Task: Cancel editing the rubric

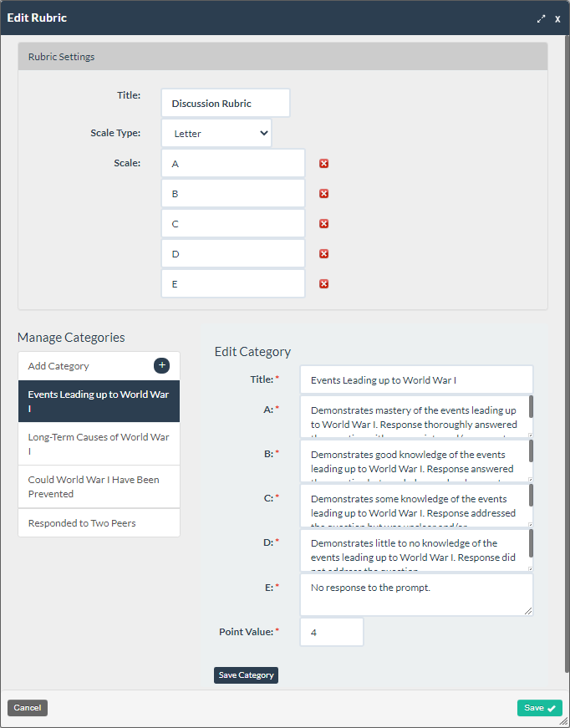Action: coord(28,708)
